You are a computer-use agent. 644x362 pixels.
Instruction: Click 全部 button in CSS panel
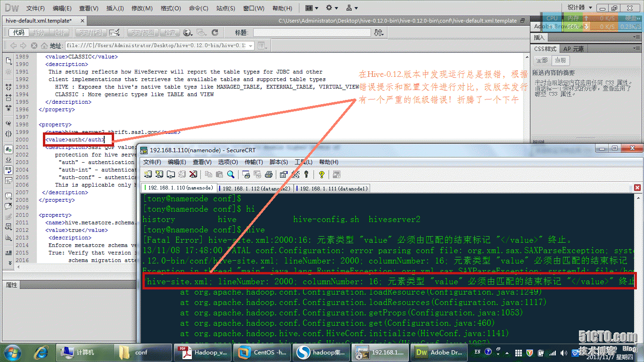click(543, 60)
